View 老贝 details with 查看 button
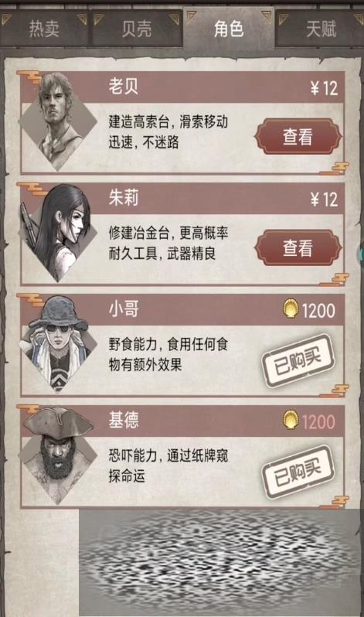Screen dimensions: 364x617 pyautogui.click(x=298, y=137)
